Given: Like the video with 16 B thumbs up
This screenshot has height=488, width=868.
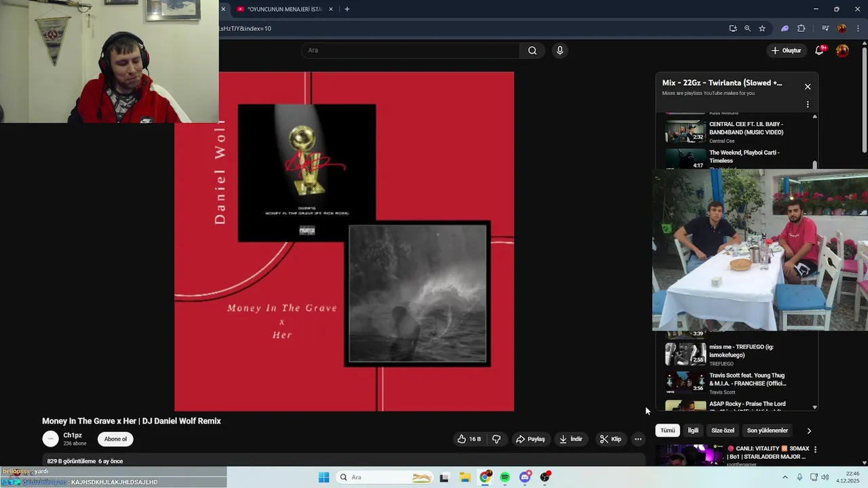Looking at the screenshot, I should click(x=469, y=439).
